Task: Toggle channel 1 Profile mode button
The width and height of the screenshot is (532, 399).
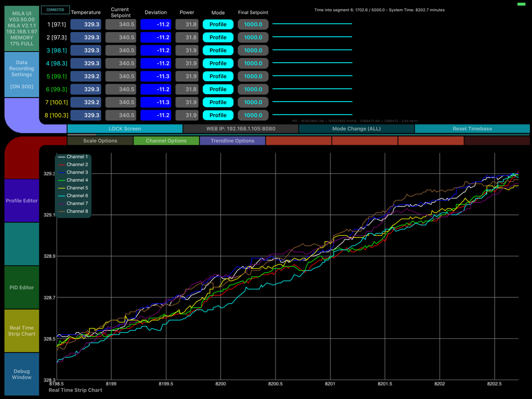Action: point(218,24)
